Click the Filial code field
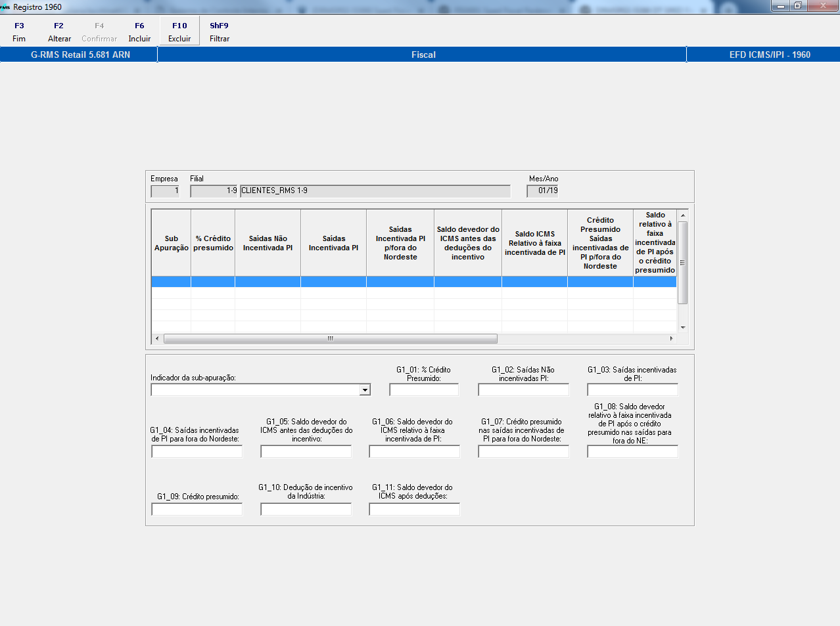Image resolution: width=840 pixels, height=626 pixels. [x=214, y=191]
